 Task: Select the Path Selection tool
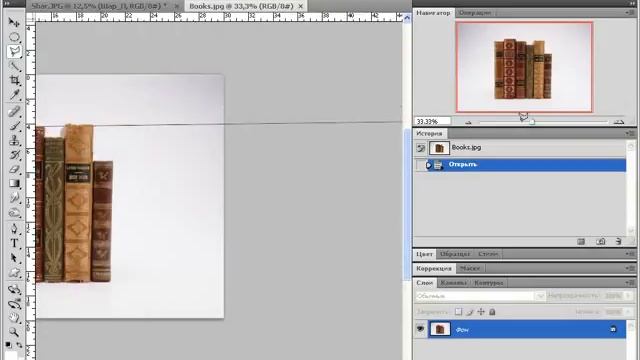[14, 258]
